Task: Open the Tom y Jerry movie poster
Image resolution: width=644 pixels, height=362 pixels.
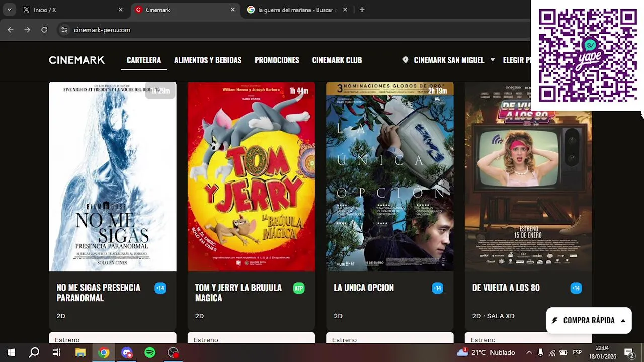Action: coord(251,176)
